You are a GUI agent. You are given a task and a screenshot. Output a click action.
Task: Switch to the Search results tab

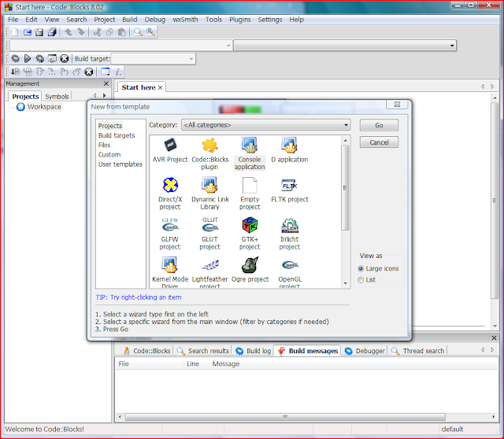(203, 351)
